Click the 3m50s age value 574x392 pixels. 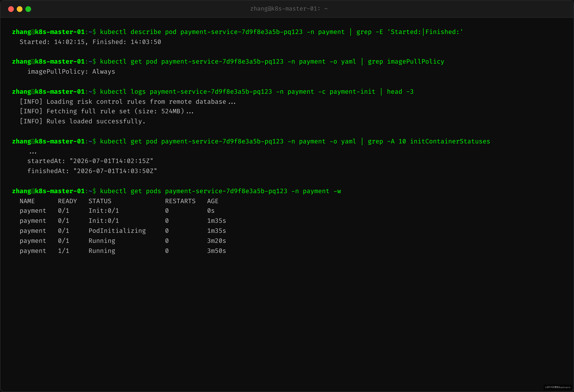pos(217,251)
